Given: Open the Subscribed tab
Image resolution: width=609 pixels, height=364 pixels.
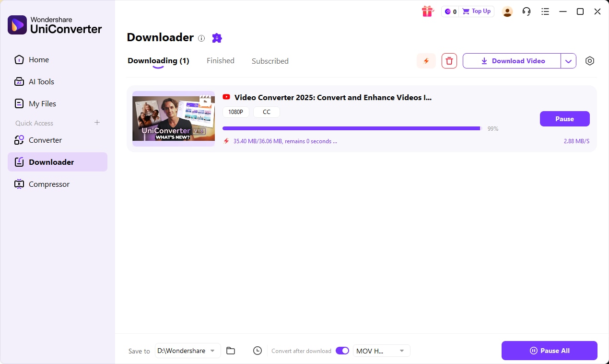Looking at the screenshot, I should tap(269, 61).
